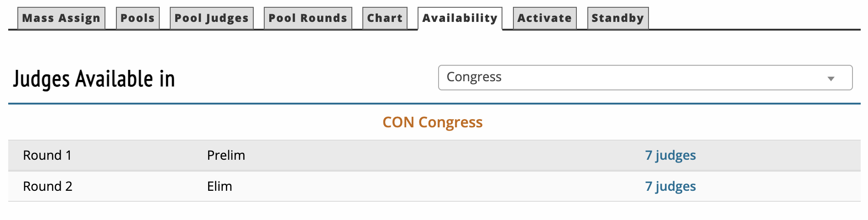Click the Prelim round type cell

click(226, 156)
